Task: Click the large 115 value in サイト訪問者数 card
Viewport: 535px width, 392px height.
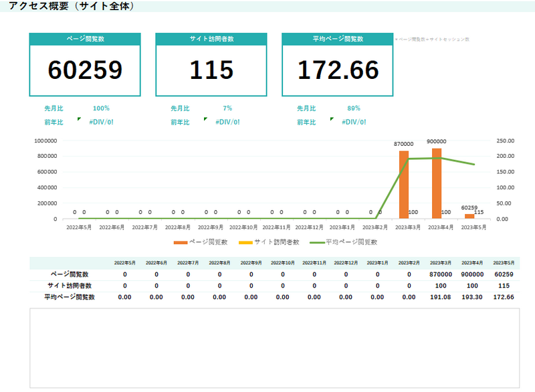Action: [x=211, y=70]
